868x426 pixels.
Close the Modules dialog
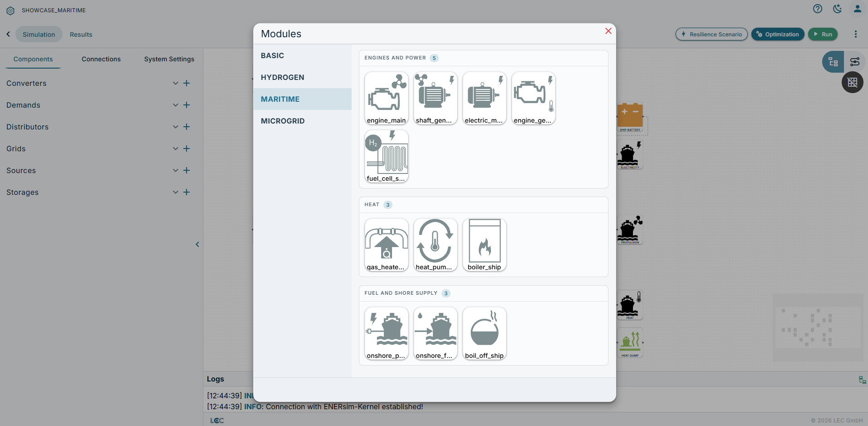click(x=608, y=31)
